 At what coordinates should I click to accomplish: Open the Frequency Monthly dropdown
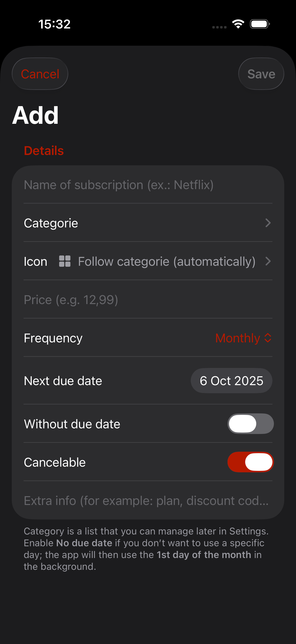click(238, 338)
